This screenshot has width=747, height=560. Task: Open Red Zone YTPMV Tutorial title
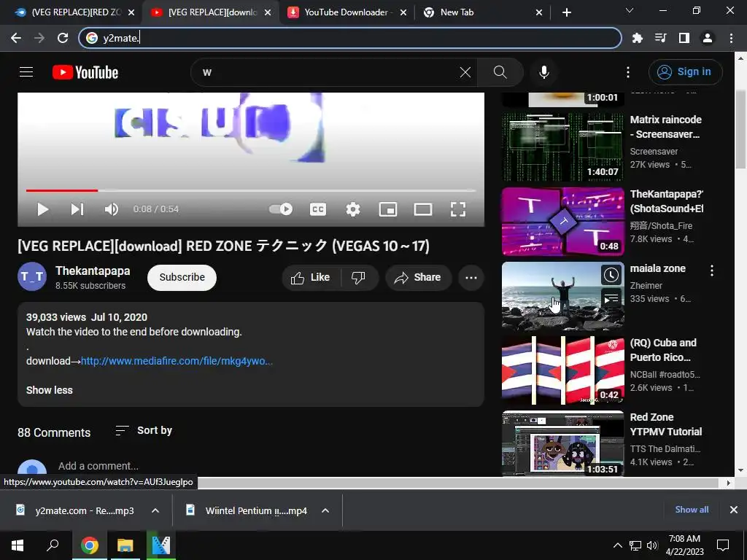(666, 424)
